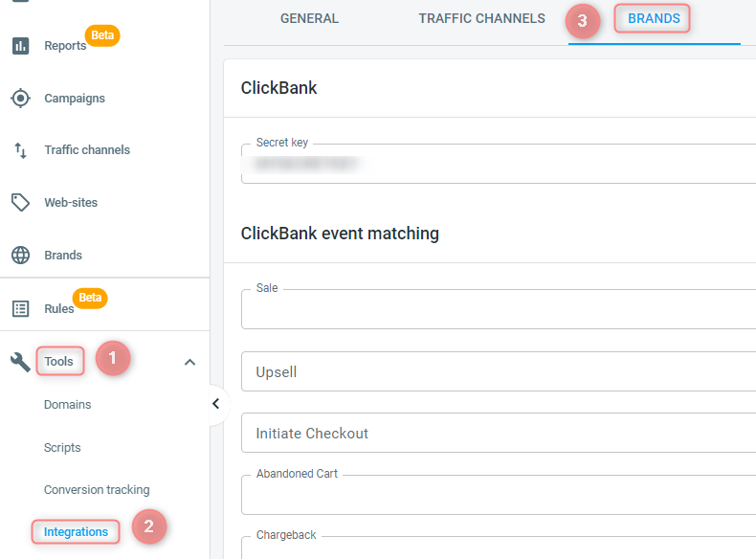Click the Initiate Checkout event field

pos(499,433)
